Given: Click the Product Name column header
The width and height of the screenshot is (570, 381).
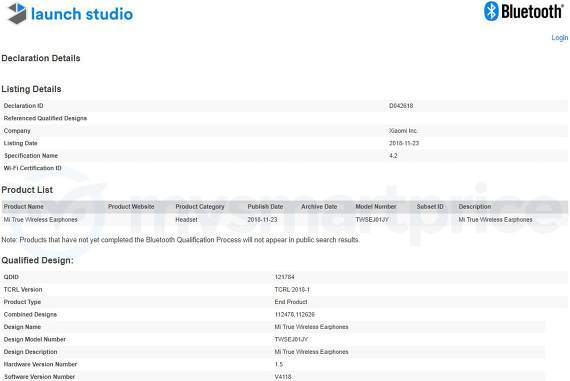Looking at the screenshot, I should 24,206.
